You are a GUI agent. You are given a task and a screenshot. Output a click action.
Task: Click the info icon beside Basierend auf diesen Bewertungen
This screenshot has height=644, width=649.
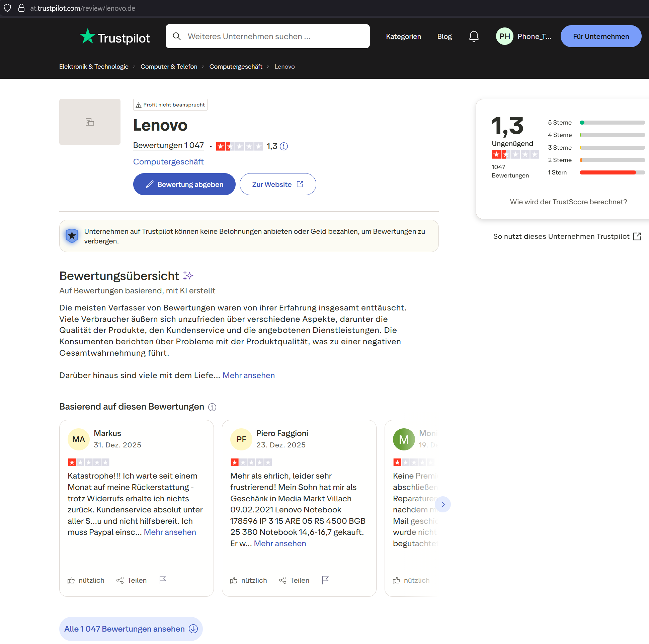(x=212, y=407)
